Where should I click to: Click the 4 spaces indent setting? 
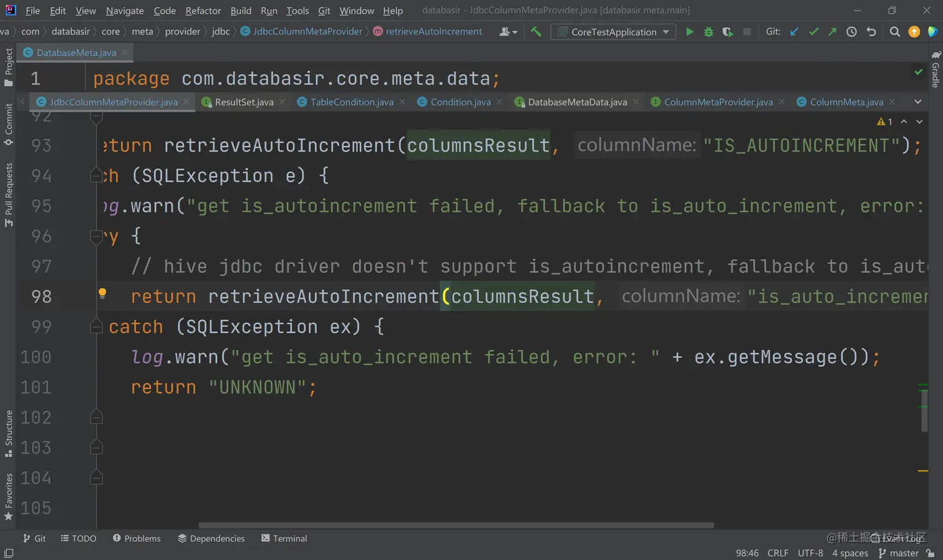(850, 553)
